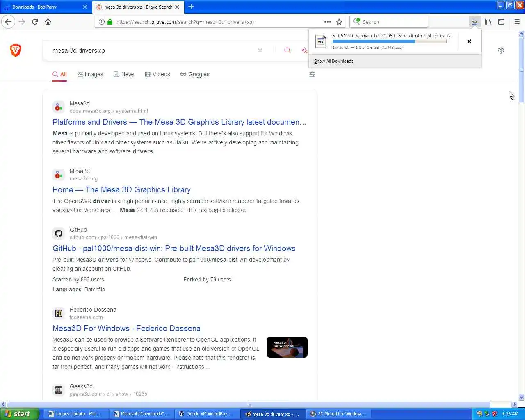Image resolution: width=525 pixels, height=420 pixels.
Task: Open GitHub pal1000/mesa-dist-win result
Action: pos(174,248)
